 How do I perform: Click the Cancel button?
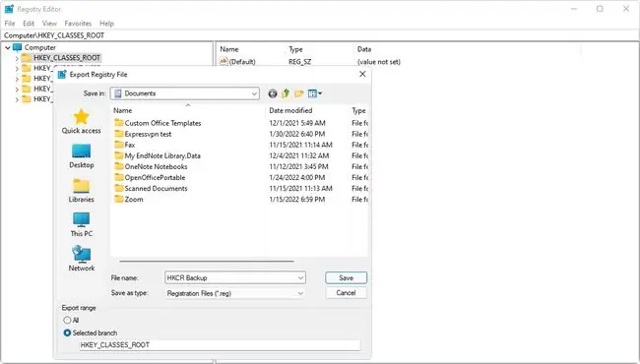(347, 292)
